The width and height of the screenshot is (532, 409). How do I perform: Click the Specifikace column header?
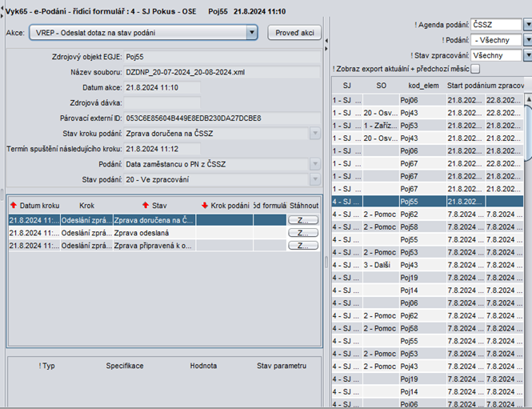125,366
